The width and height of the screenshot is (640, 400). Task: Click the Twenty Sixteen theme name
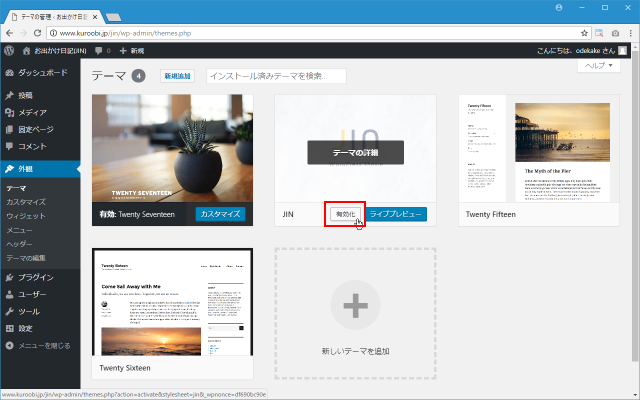point(125,368)
